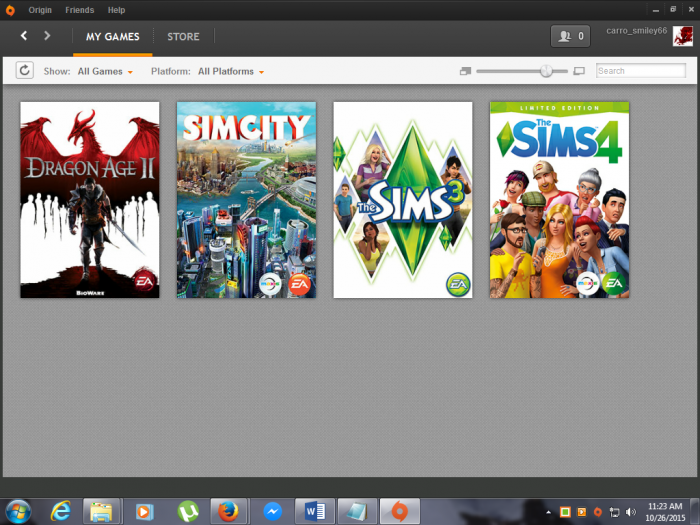
Task: Restore down the Origin window
Action: click(x=673, y=9)
